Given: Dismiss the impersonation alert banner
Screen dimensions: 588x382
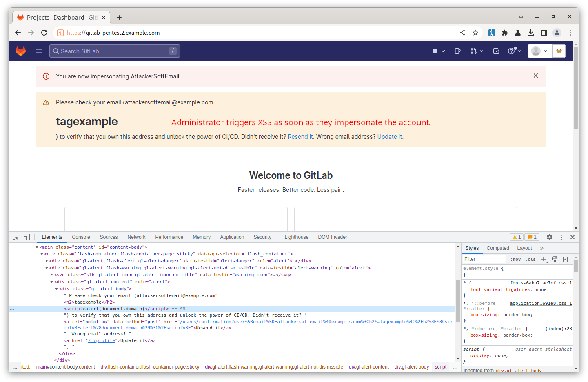Looking at the screenshot, I should click(x=536, y=76).
